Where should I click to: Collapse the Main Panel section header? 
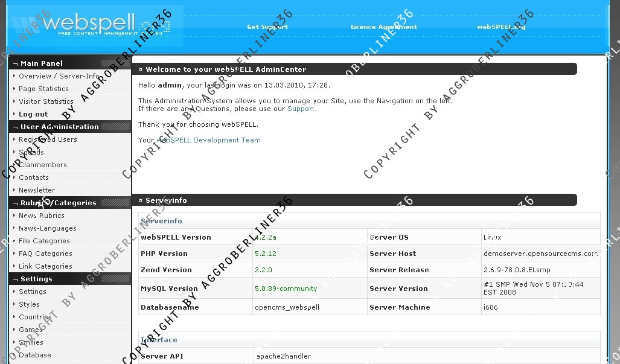click(x=42, y=63)
